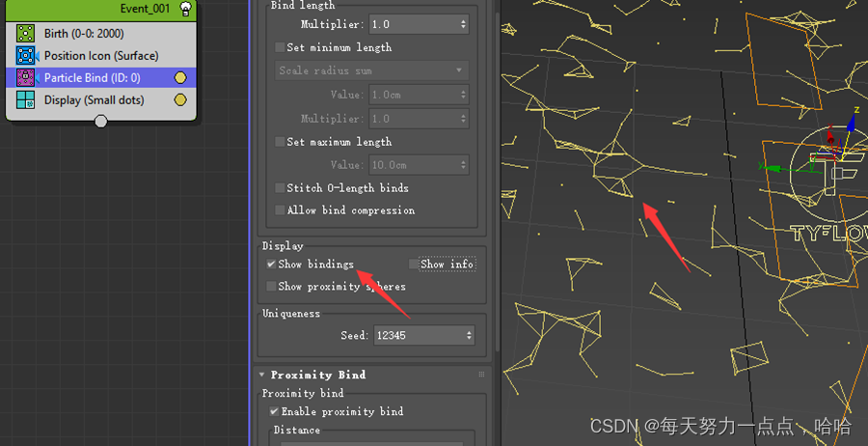
Task: Select the Event_001 title bar
Action: pyautogui.click(x=100, y=11)
